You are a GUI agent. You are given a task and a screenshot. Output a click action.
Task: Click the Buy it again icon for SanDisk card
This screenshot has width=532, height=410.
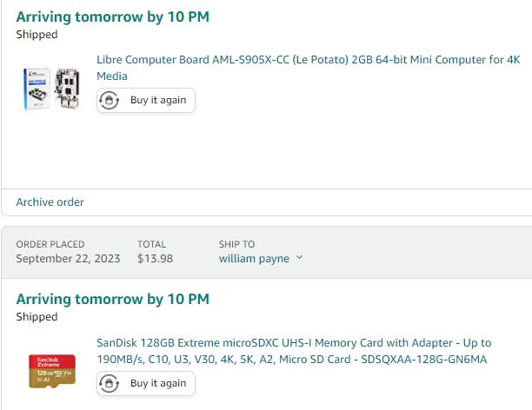click(x=109, y=384)
